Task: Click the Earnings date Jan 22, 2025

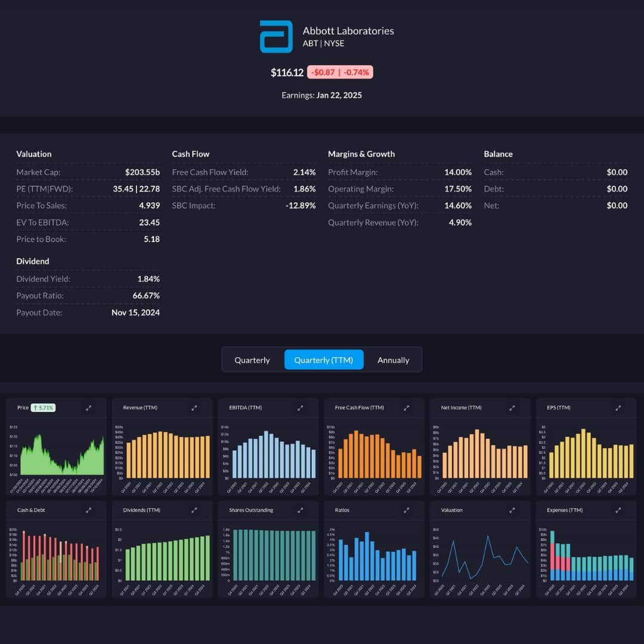Action: 339,95
